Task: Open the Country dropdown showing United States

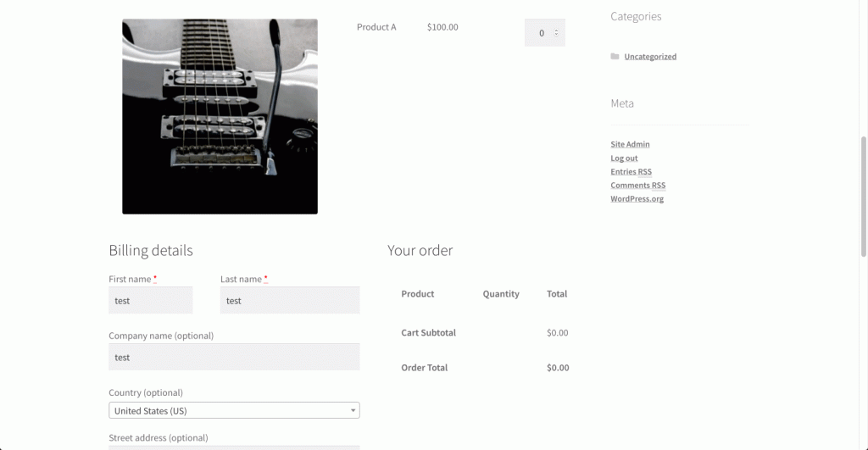Action: [229, 411]
